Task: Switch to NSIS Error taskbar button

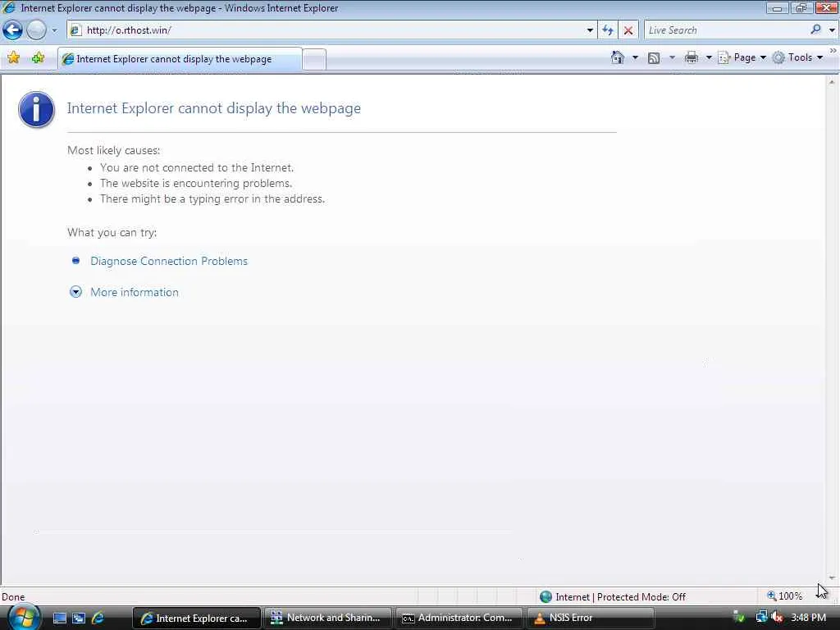Action: tap(590, 618)
